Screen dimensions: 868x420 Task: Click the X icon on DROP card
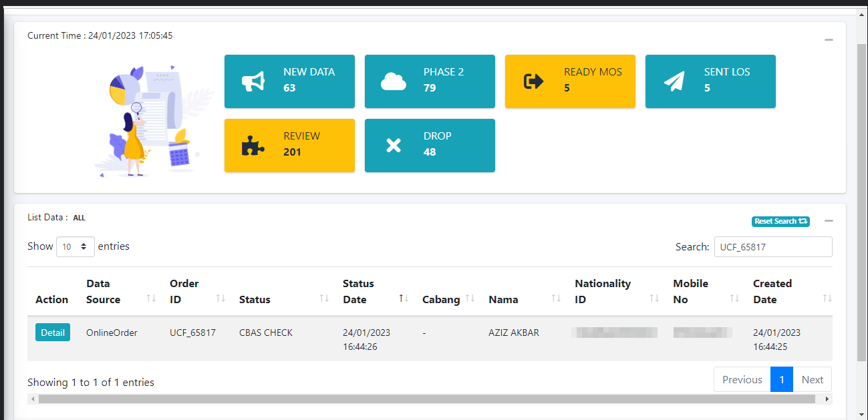(x=394, y=146)
